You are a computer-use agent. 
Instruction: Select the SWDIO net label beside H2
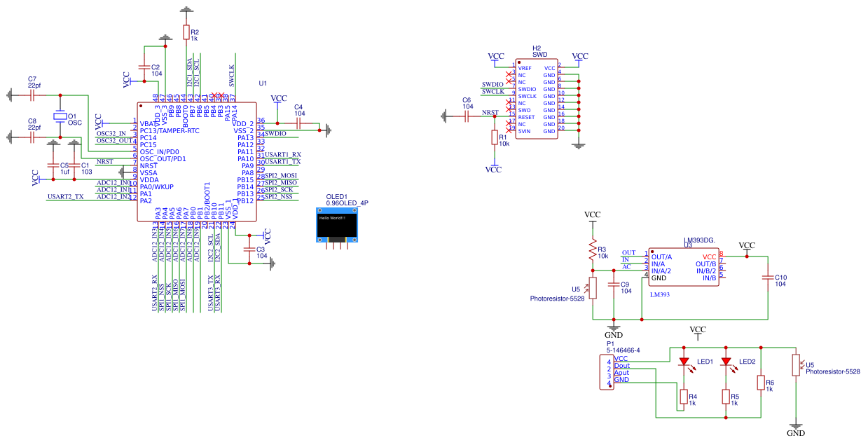pos(492,85)
